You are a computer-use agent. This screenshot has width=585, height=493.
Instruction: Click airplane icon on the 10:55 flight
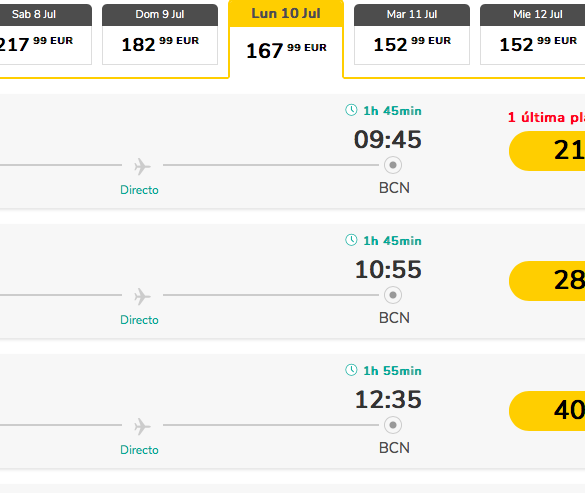[x=142, y=297]
